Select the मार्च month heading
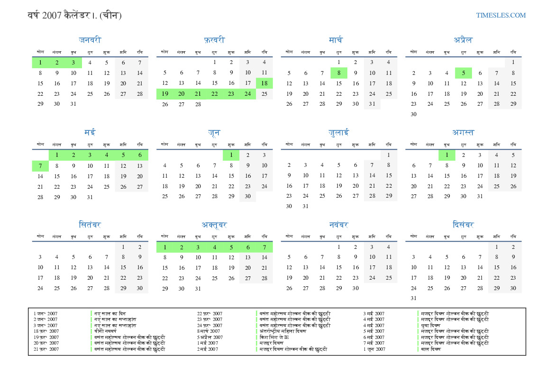 336,40
